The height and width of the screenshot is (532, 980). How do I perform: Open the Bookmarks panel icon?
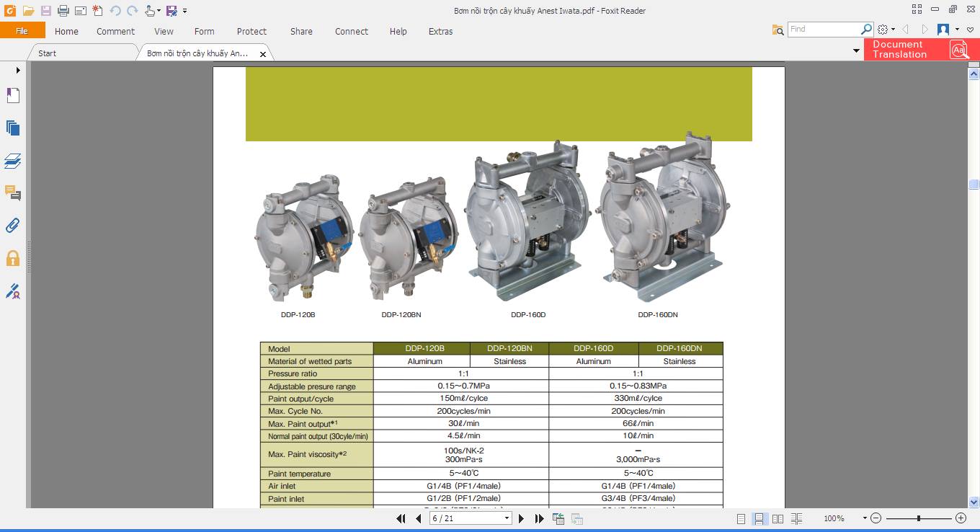(13, 95)
